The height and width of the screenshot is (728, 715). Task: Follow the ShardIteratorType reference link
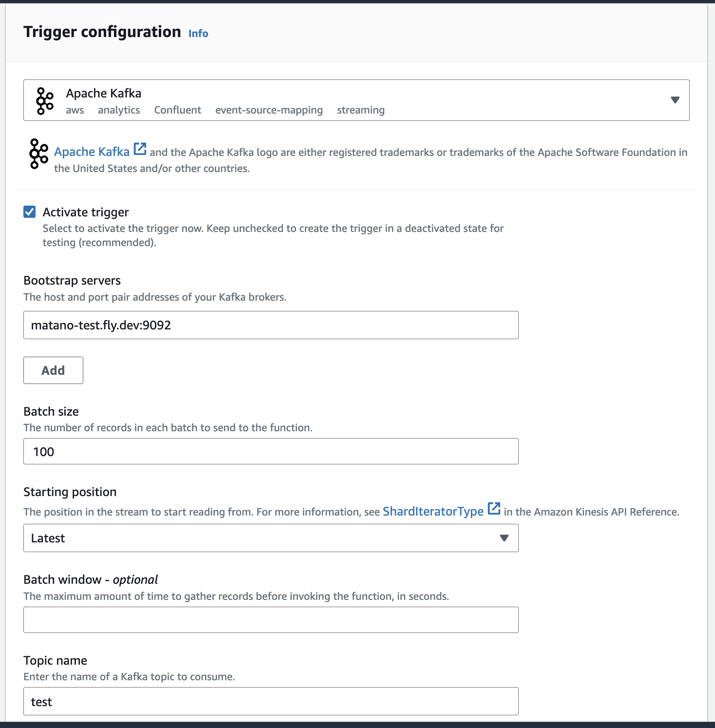tap(433, 511)
